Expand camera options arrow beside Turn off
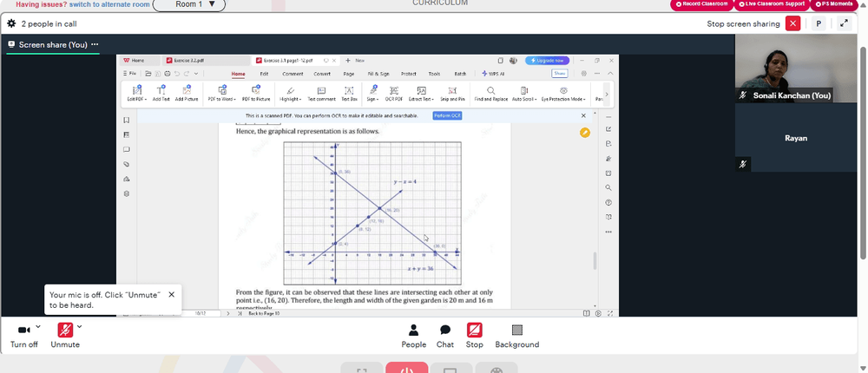The image size is (868, 373). click(37, 326)
